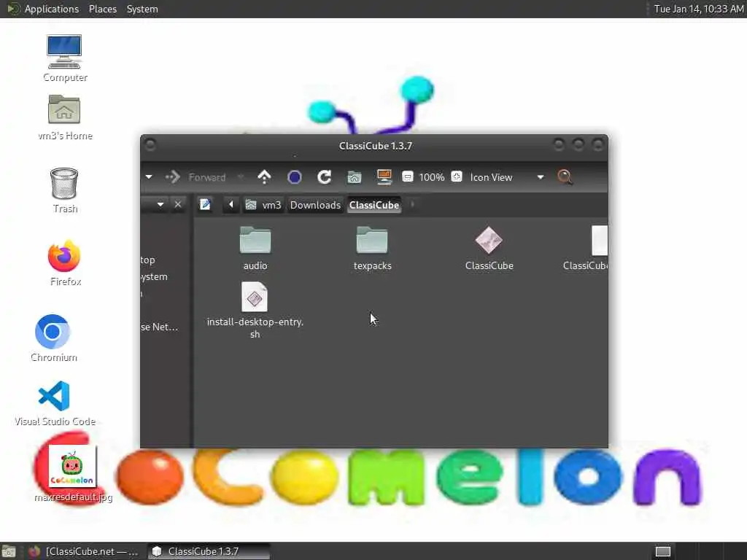Navigate to Downloads in the path bar
Viewport: 747px width, 560px height.
(315, 205)
